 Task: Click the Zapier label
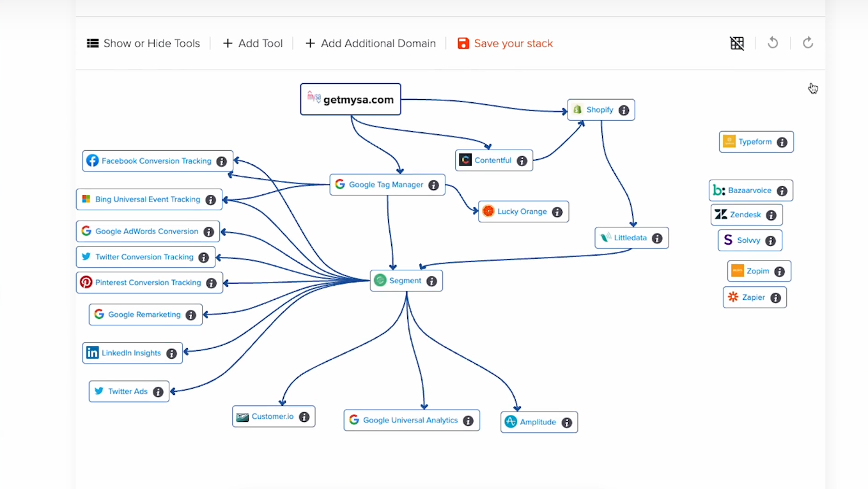pyautogui.click(x=754, y=297)
